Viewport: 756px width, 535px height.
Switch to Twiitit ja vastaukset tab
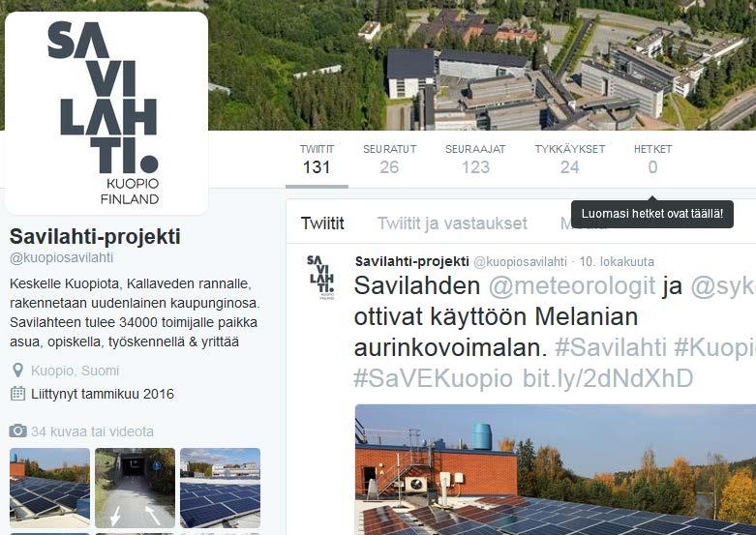[452, 223]
